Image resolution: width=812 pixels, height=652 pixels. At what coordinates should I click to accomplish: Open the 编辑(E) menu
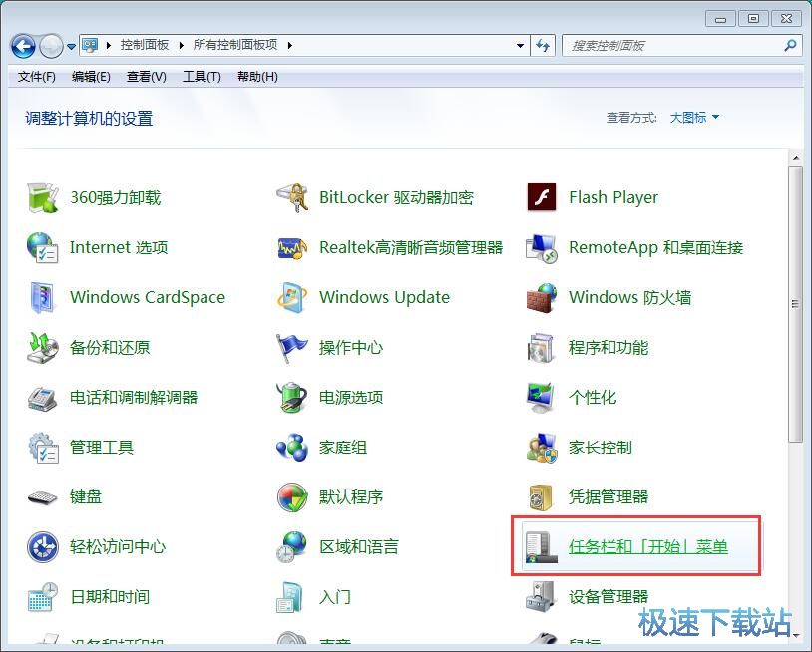pyautogui.click(x=91, y=77)
